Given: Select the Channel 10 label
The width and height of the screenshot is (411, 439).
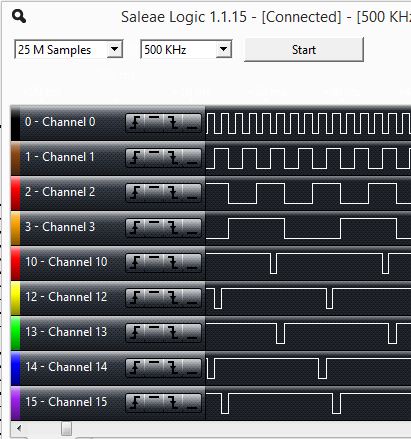Looking at the screenshot, I should coord(66,262).
